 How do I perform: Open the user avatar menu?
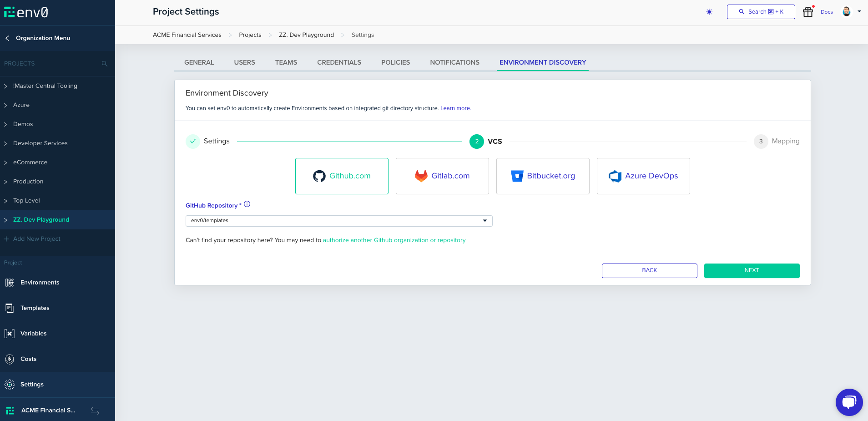847,12
